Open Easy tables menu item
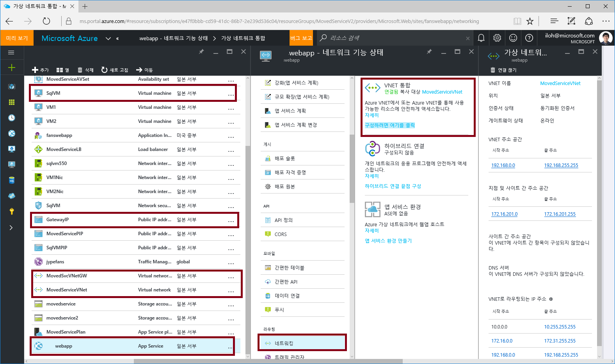 pyautogui.click(x=302, y=268)
